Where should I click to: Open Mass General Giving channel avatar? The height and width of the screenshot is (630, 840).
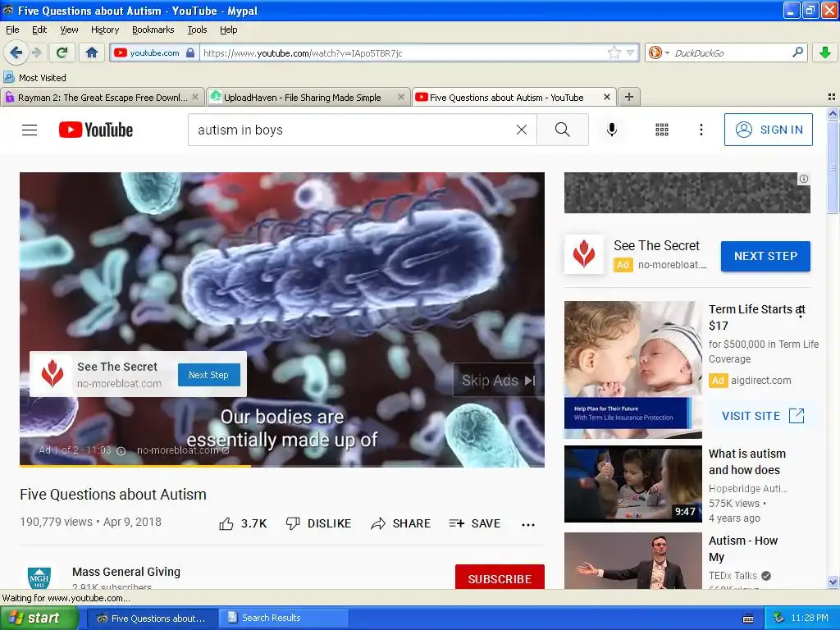(x=39, y=578)
